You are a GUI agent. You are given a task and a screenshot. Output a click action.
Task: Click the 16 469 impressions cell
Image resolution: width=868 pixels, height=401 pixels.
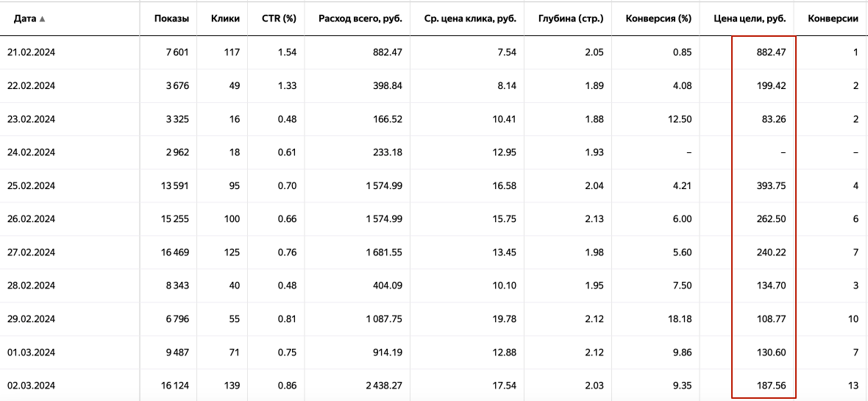[x=174, y=252]
